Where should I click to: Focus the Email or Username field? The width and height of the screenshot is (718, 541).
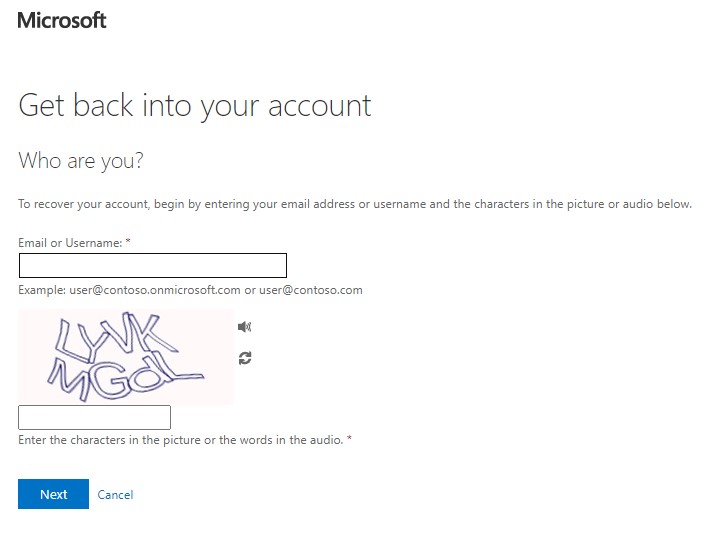152,265
